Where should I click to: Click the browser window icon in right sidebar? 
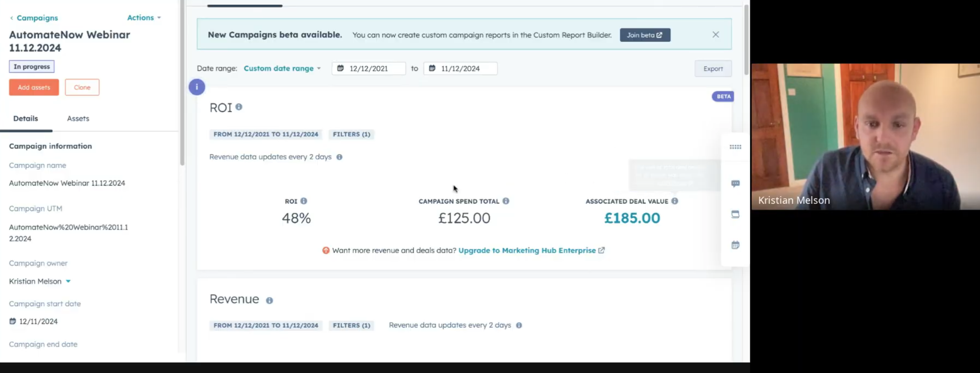(735, 214)
